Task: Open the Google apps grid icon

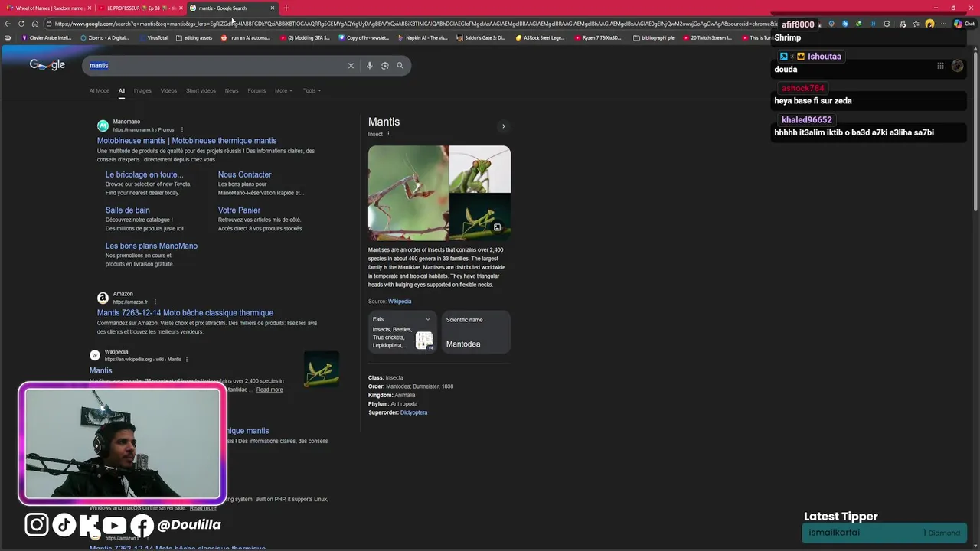Action: [940, 66]
